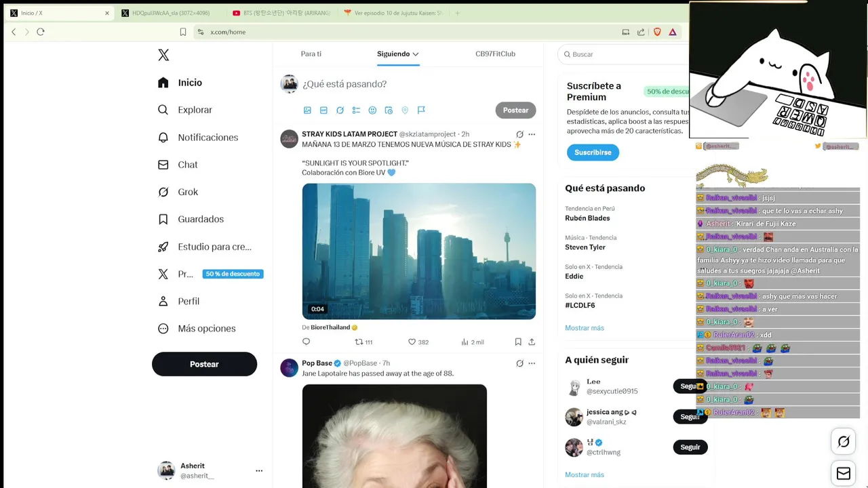The image size is (868, 488).
Task: Open Perfil in the sidebar
Action: (x=178, y=301)
